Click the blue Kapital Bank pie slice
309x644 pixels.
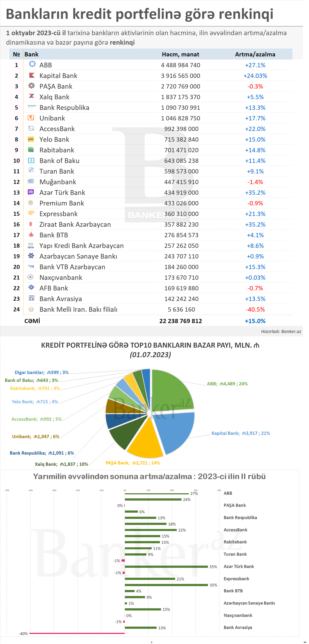point(176,430)
